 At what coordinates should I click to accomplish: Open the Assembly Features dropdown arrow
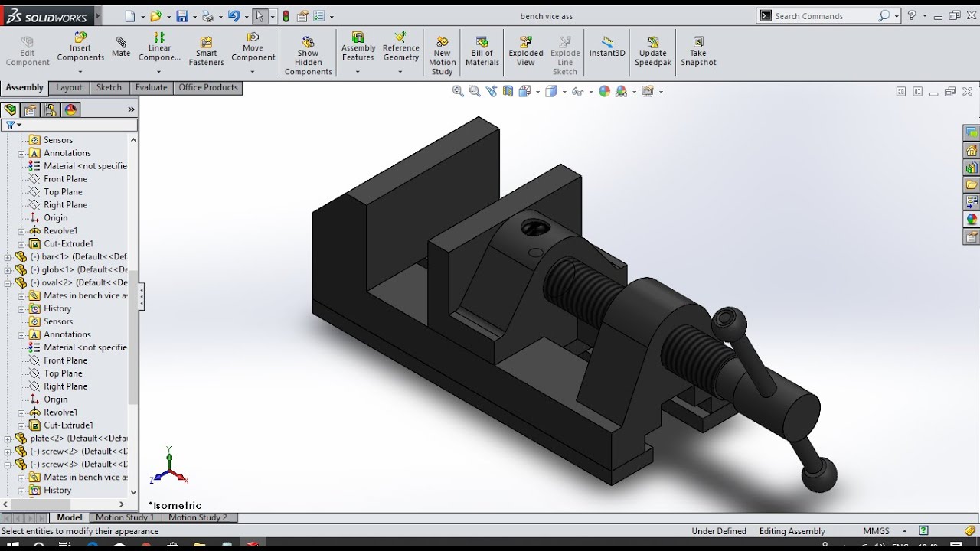pos(358,72)
